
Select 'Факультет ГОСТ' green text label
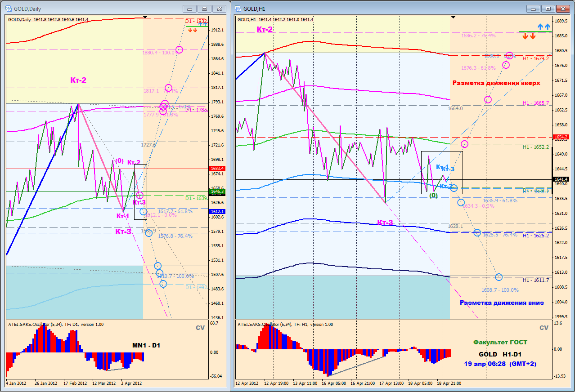500,342
